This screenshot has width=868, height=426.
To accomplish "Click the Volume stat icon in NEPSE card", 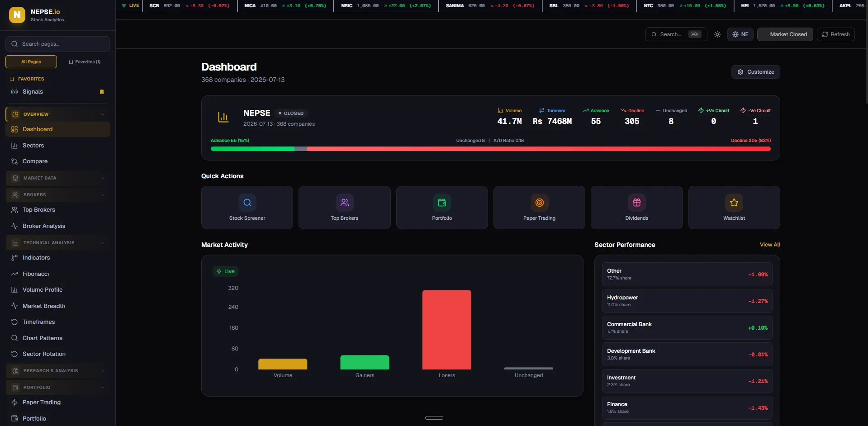I will point(500,110).
